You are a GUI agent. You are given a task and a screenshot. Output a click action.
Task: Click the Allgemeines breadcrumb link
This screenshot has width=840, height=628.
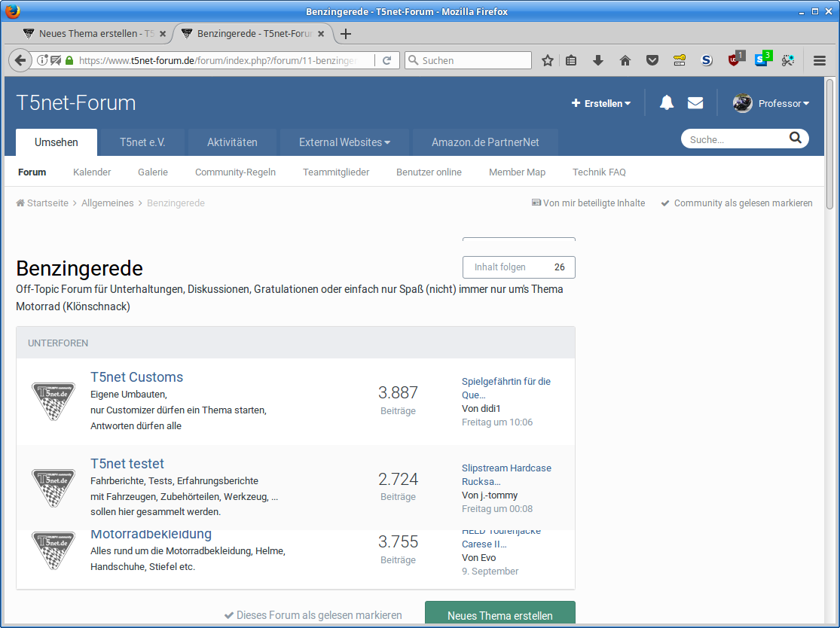pos(108,203)
